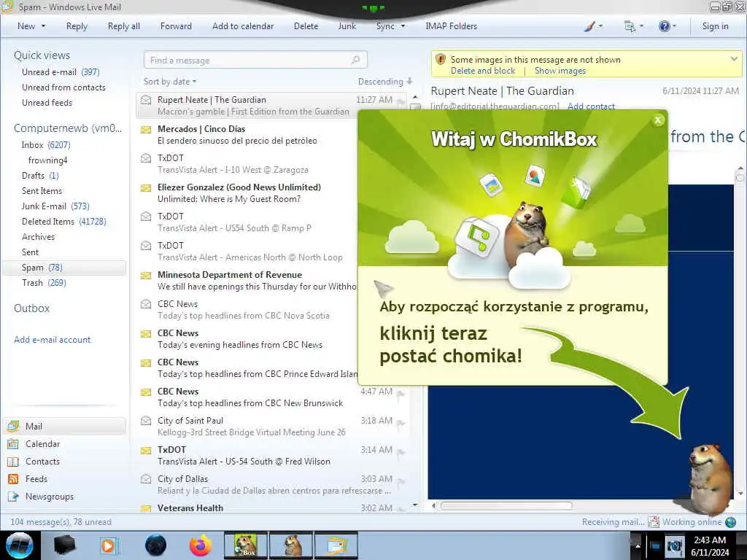Open the Inbox folder
Screen dimensions: 747x560
coord(46,145)
